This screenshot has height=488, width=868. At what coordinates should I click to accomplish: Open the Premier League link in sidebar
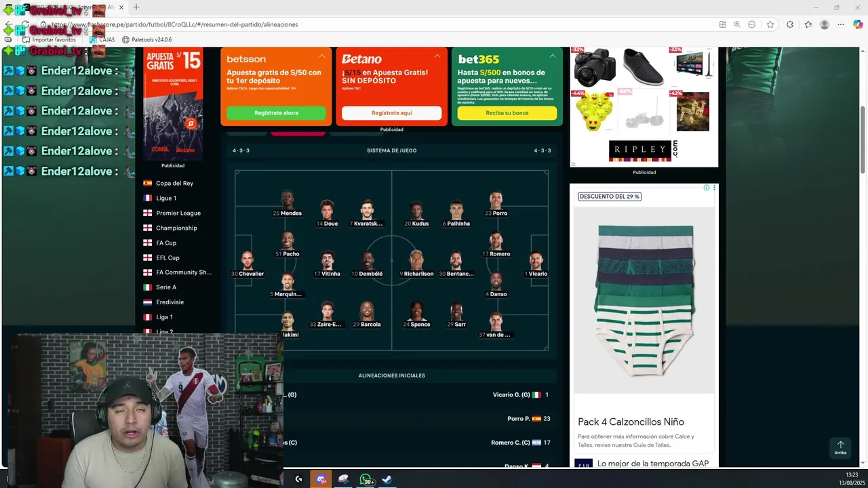(178, 213)
